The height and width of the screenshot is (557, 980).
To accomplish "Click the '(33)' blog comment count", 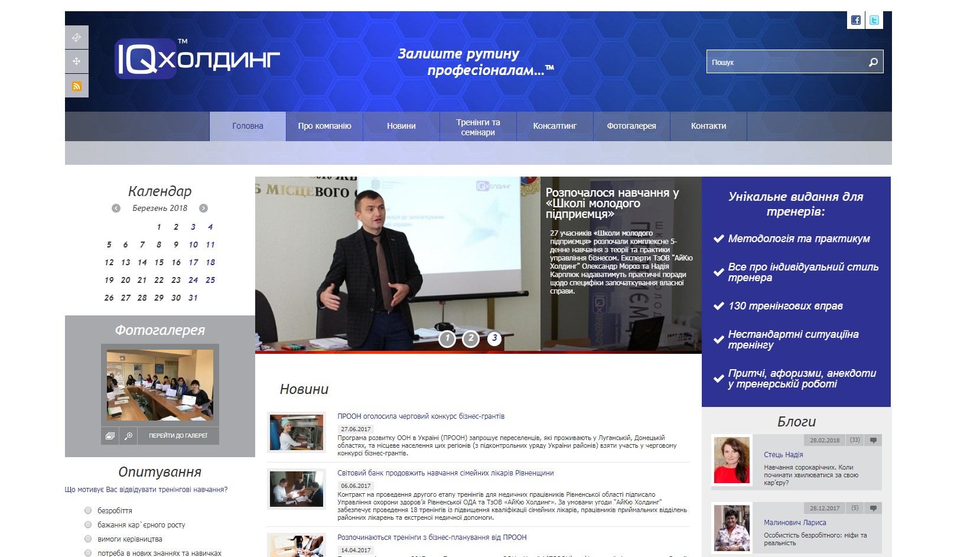I will click(855, 441).
